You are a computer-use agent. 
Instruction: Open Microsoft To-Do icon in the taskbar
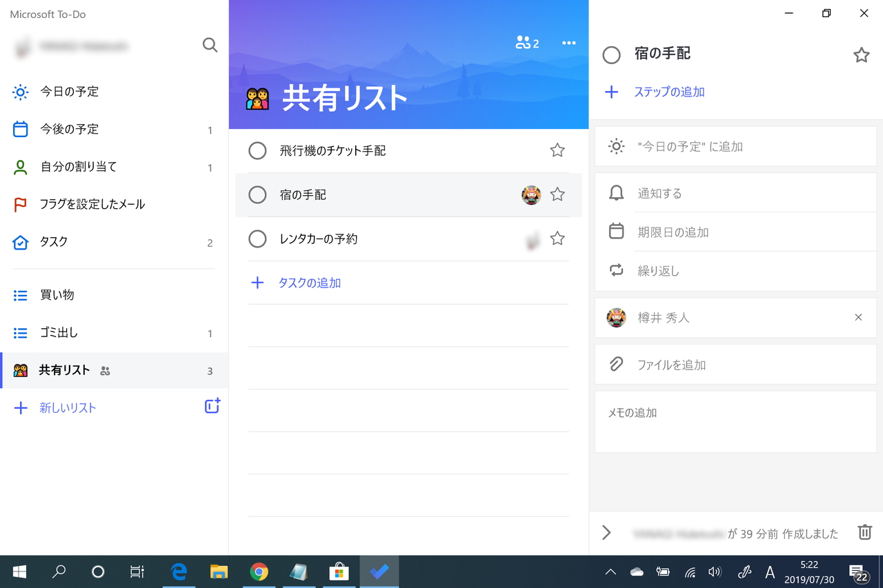(x=379, y=571)
